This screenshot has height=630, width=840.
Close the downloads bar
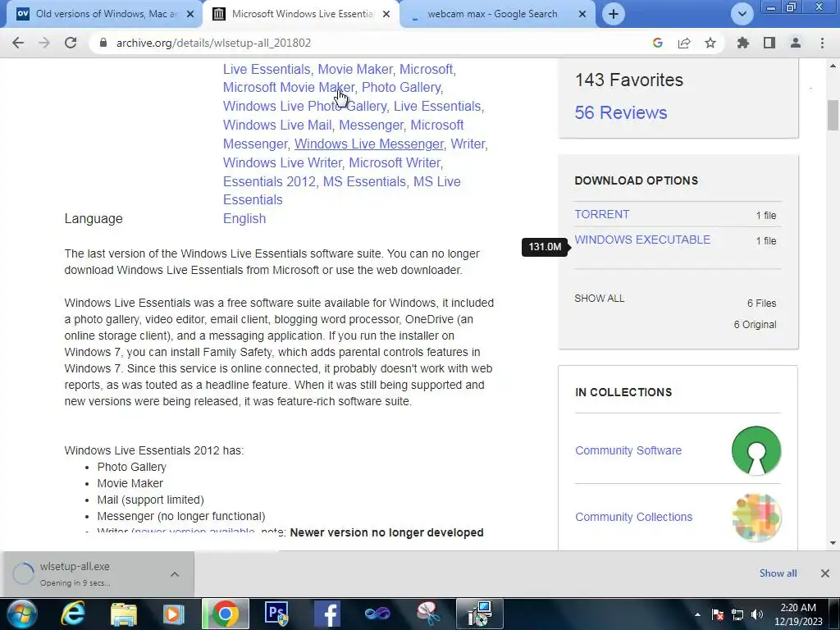click(x=825, y=573)
